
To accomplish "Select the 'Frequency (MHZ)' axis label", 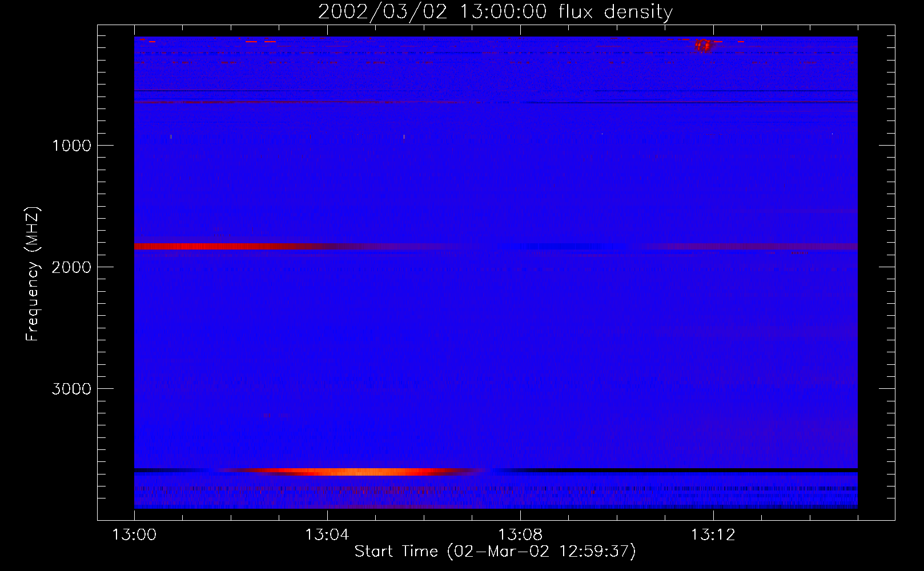I will tap(33, 274).
